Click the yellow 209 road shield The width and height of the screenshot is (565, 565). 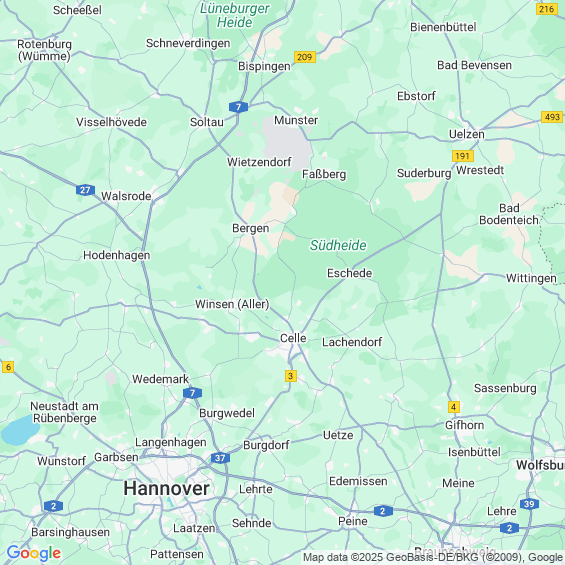305,57
